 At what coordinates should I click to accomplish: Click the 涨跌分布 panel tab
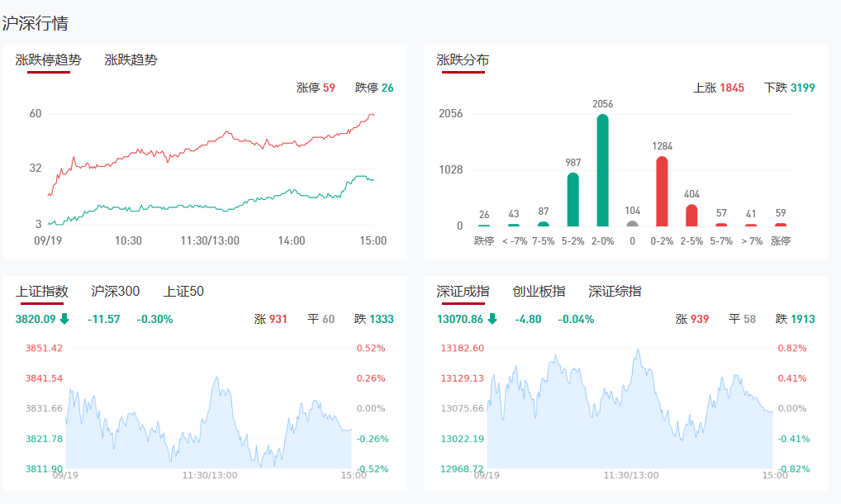tap(463, 59)
